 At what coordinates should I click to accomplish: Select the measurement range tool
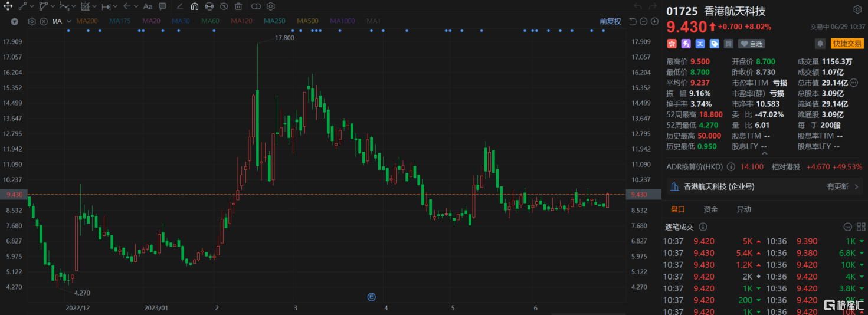(106, 6)
